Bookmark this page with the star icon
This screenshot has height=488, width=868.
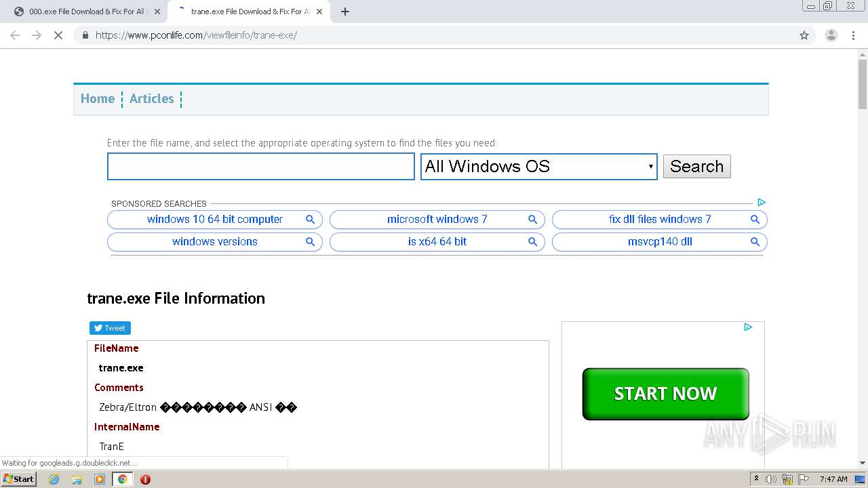(x=804, y=35)
